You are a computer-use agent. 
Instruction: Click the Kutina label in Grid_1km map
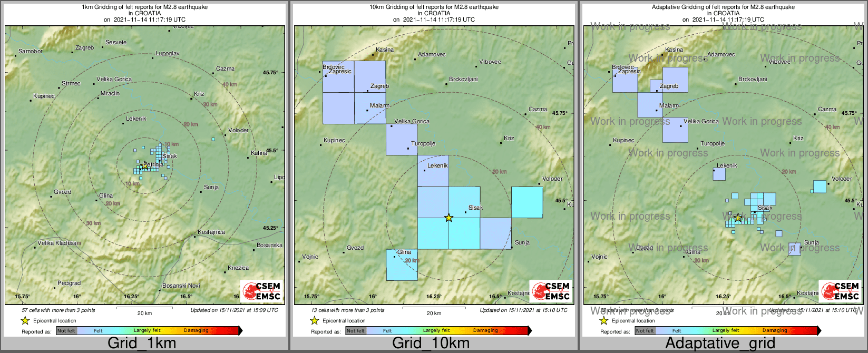(x=259, y=153)
